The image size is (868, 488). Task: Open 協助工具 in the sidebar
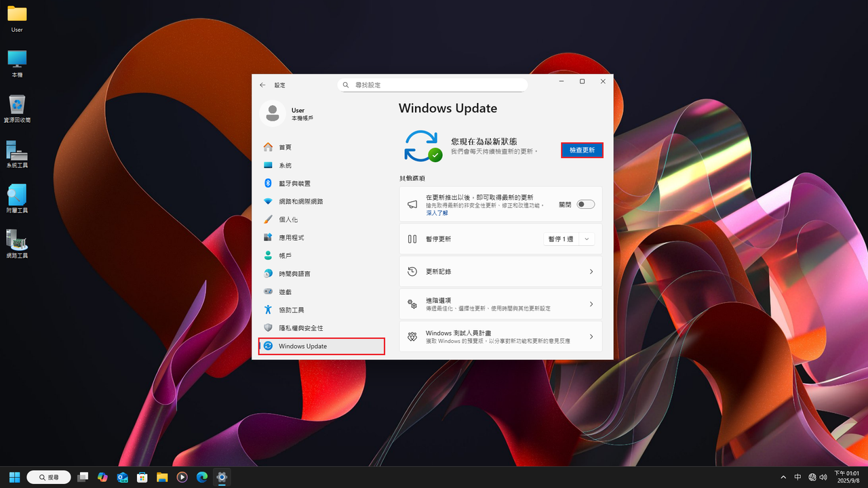321,310
